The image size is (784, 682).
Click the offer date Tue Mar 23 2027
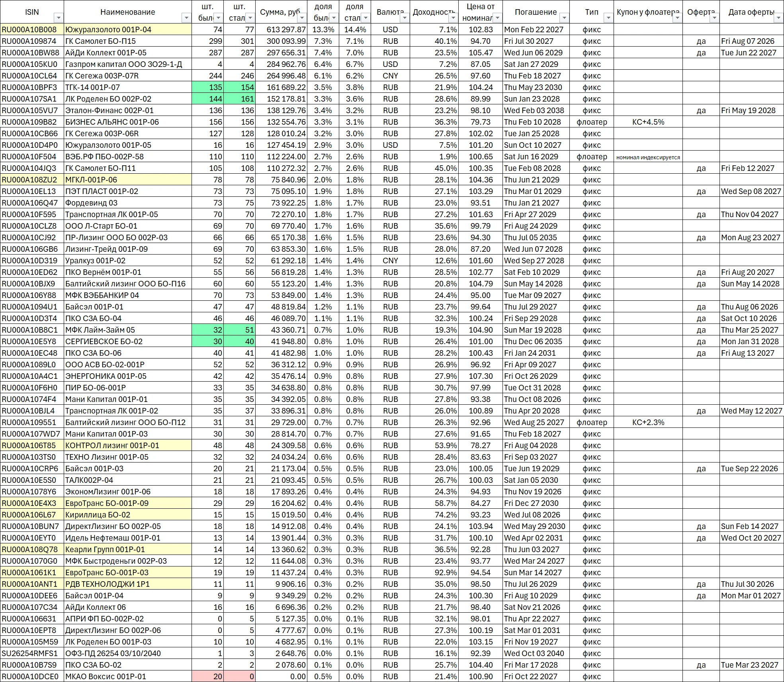pos(751,665)
